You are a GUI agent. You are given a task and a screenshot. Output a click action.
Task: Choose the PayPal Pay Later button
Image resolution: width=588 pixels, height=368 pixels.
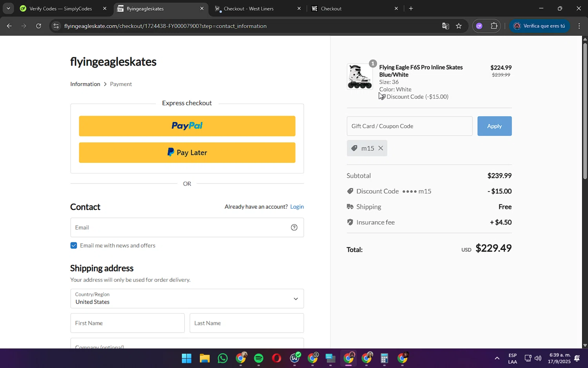tap(187, 153)
